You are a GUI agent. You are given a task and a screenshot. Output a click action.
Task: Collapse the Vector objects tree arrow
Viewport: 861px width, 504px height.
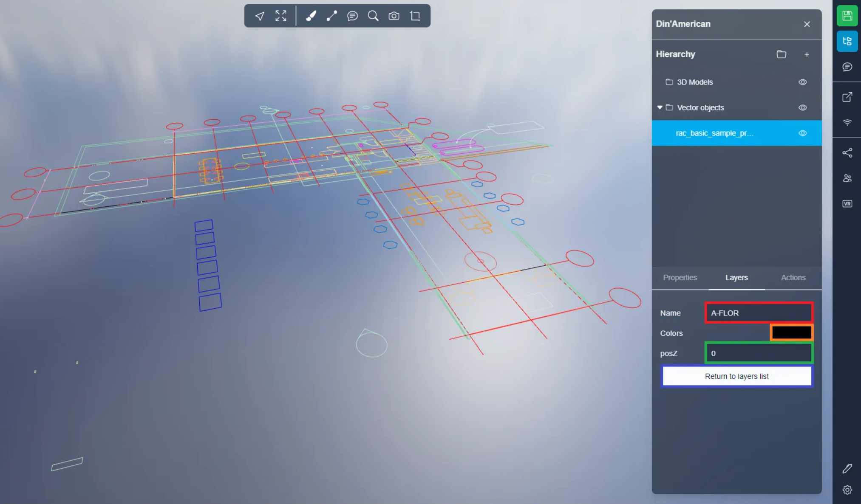pyautogui.click(x=660, y=107)
